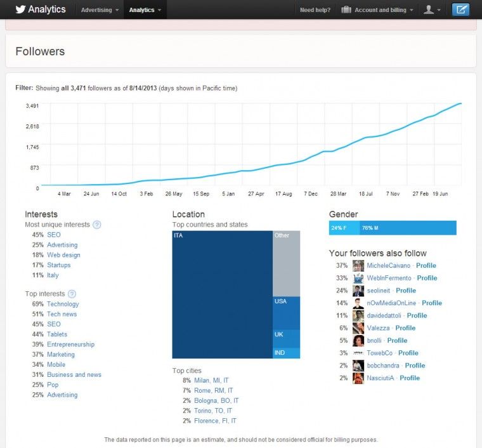Click the help icon beside Most unique interests

click(97, 225)
